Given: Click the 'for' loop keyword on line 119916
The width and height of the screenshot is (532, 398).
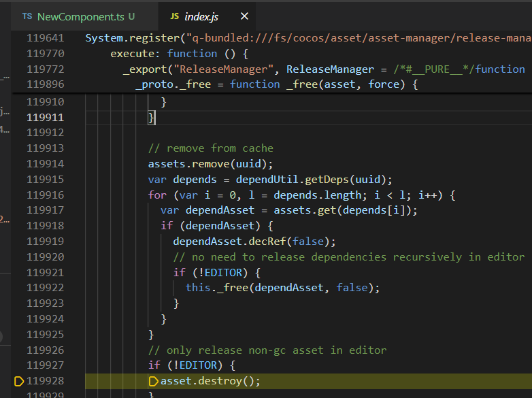Looking at the screenshot, I should [157, 195].
